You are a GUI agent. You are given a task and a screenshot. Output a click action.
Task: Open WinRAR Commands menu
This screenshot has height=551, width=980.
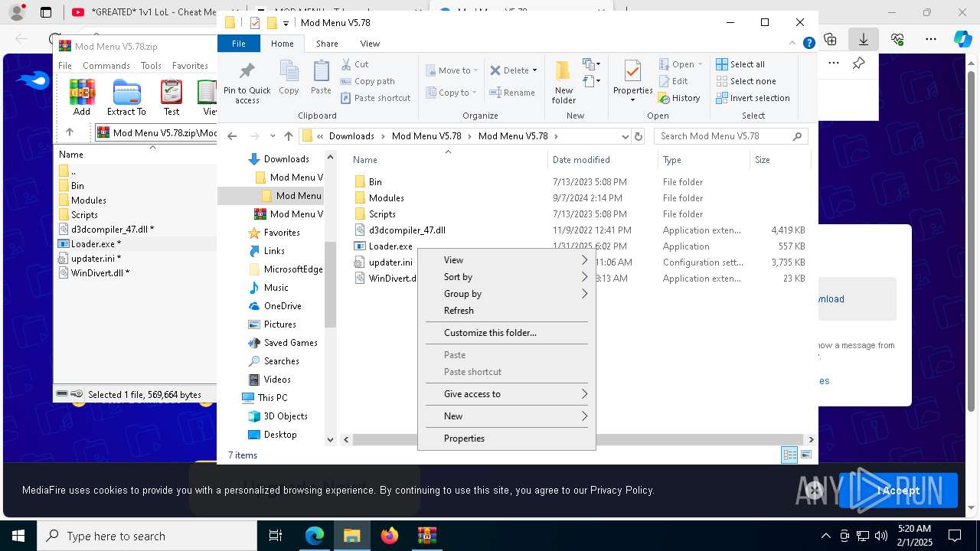coord(106,66)
